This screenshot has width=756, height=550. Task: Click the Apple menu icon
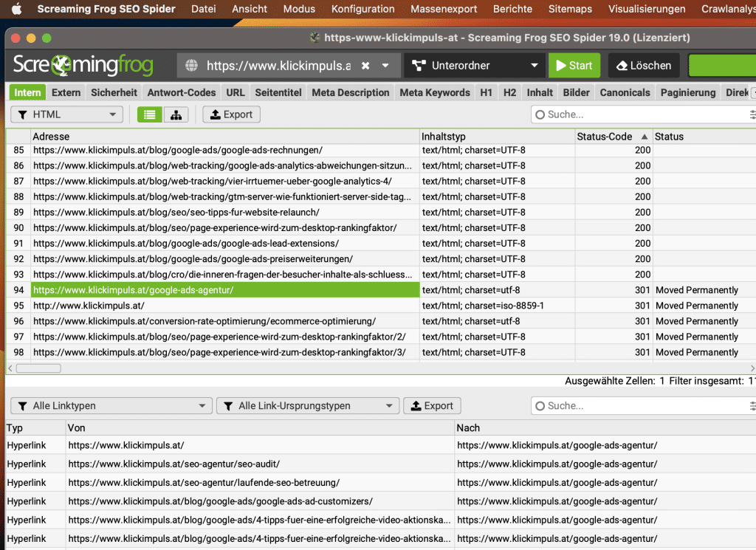click(x=18, y=9)
